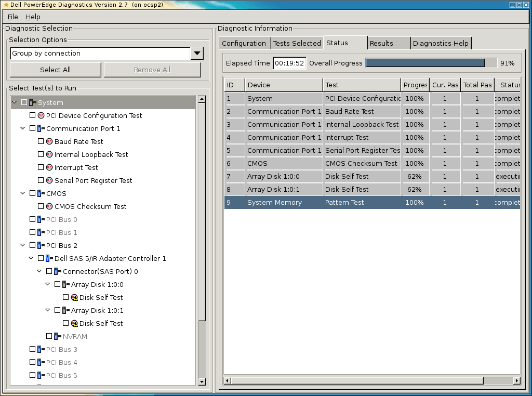The height and width of the screenshot is (396, 532).
Task: Click the PCI Device Configuration Test icon
Action: coord(41,115)
